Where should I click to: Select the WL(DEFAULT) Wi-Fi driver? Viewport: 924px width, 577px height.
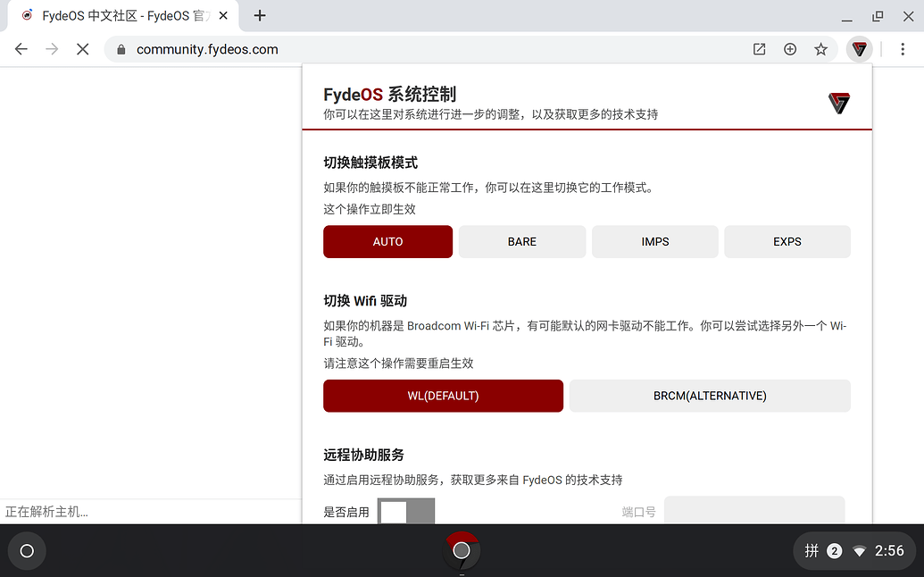tap(443, 396)
